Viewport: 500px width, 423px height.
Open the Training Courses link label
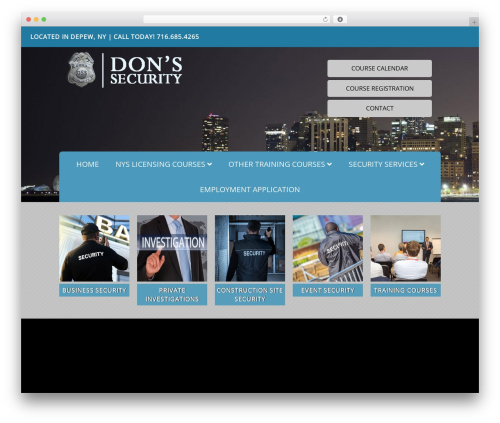coord(406,290)
